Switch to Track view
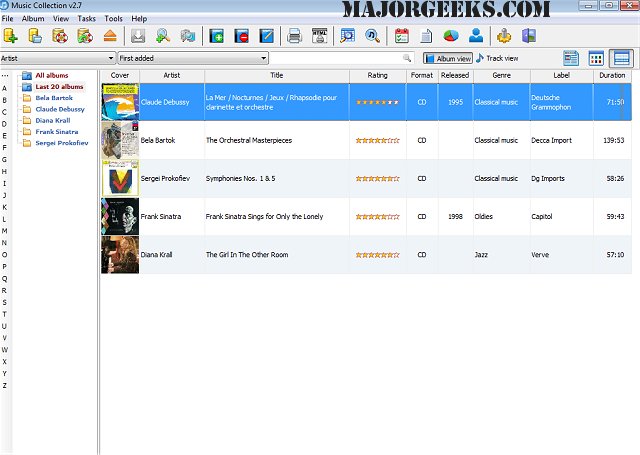Screen dimensions: 640x455 coord(497,59)
